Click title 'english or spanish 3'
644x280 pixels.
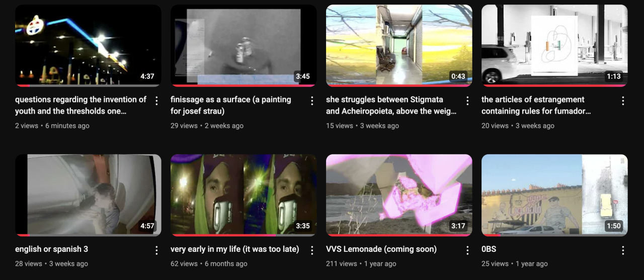(51, 249)
